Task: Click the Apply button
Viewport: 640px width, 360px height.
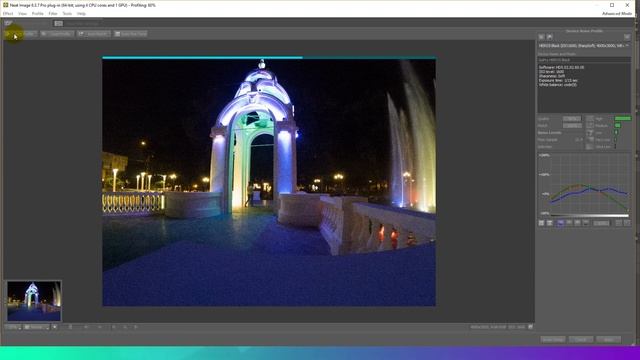Action: [609, 340]
